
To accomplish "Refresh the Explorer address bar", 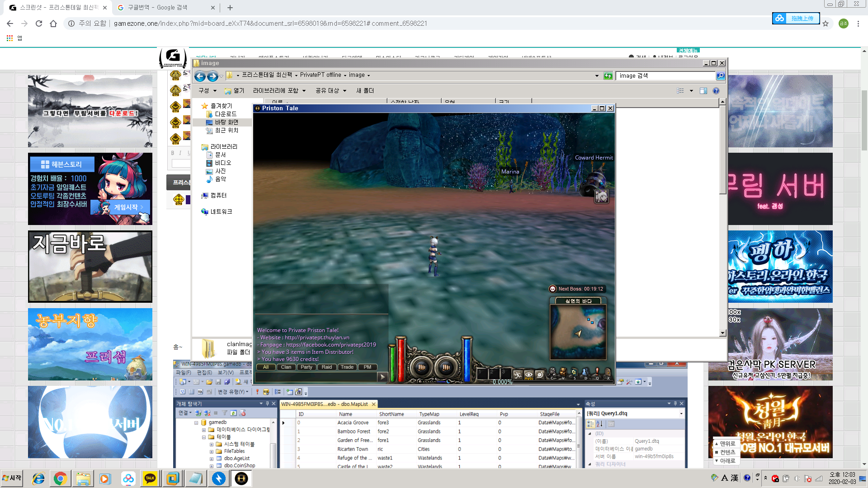I will pyautogui.click(x=608, y=76).
